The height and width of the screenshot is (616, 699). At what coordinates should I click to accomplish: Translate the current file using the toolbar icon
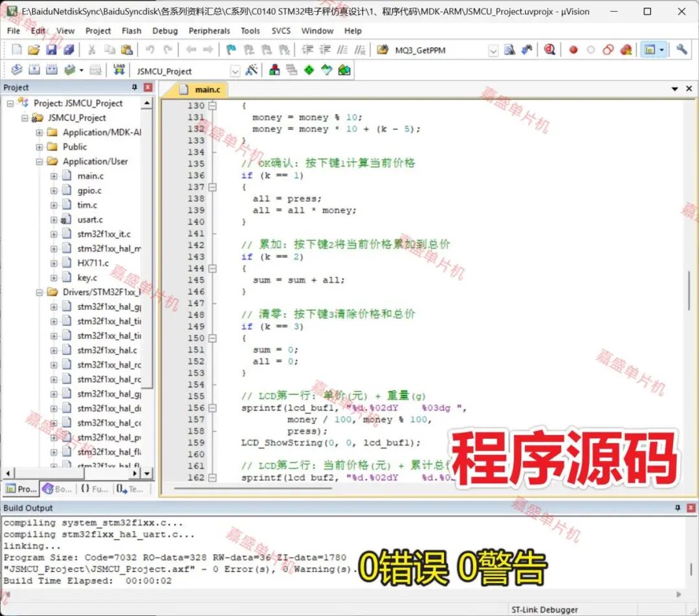pos(16,70)
